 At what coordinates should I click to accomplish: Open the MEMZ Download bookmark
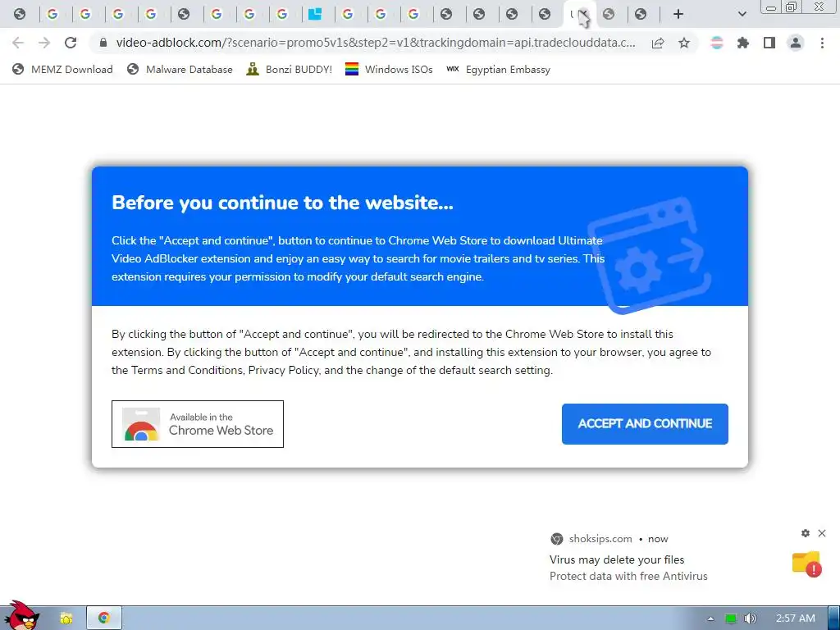[x=62, y=69]
